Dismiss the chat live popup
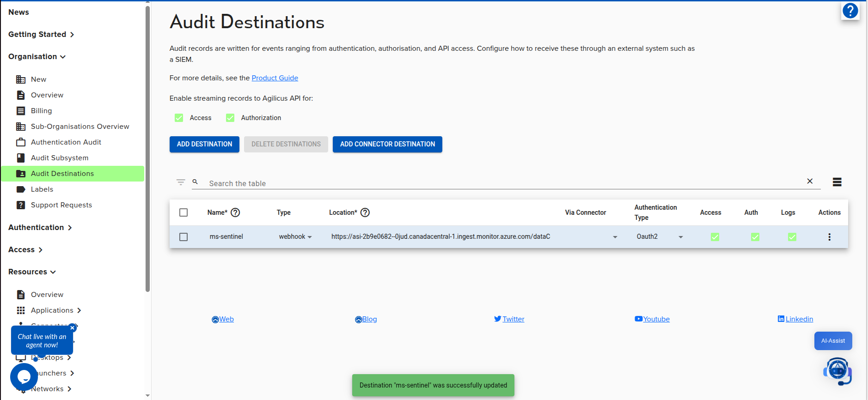This screenshot has width=868, height=400. coord(72,328)
